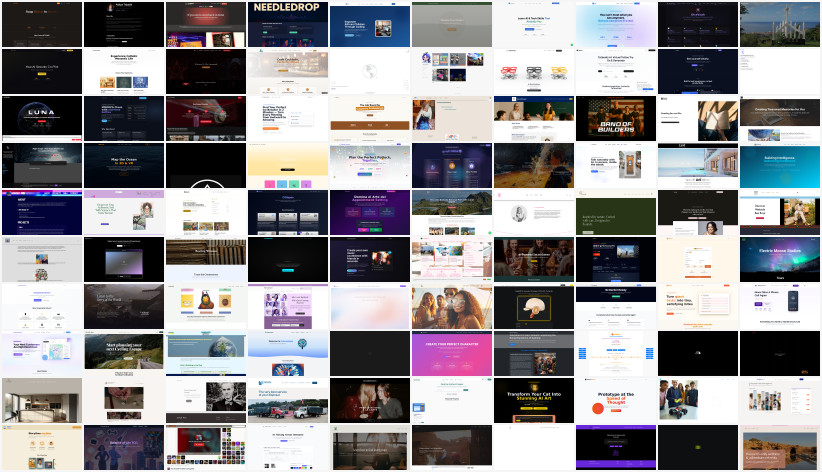Open the Band of Builders thumbnail
Image resolution: width=822 pixels, height=472 pixels.
pyautogui.click(x=616, y=118)
